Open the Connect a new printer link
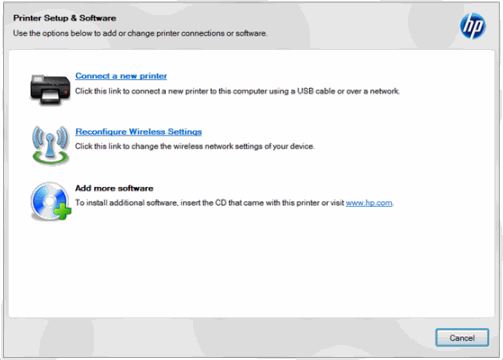This screenshot has height=360, width=503. click(121, 76)
